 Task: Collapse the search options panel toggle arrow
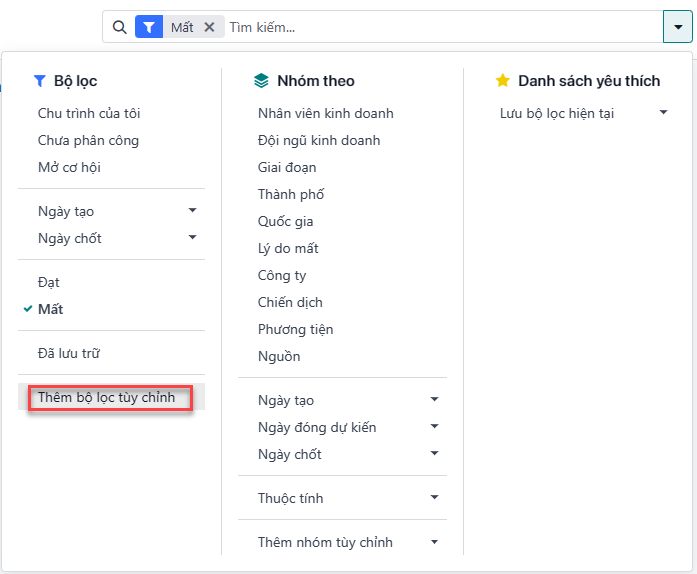click(x=677, y=27)
